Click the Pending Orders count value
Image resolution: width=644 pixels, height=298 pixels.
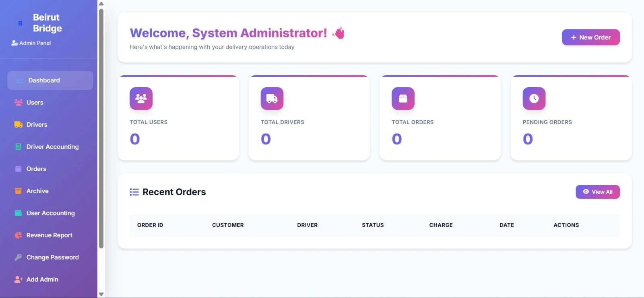point(528,139)
